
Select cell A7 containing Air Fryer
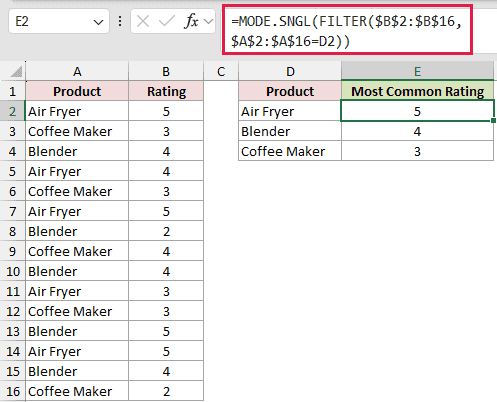pyautogui.click(x=77, y=211)
